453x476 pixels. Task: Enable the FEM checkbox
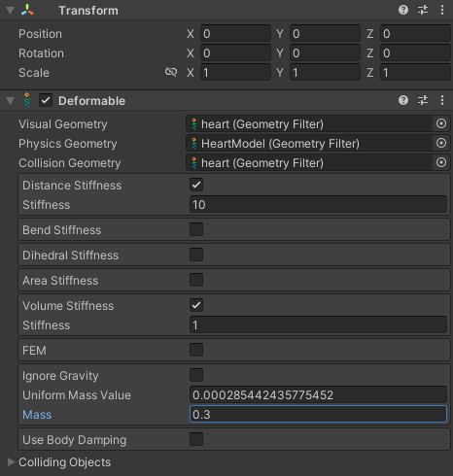[x=196, y=350]
